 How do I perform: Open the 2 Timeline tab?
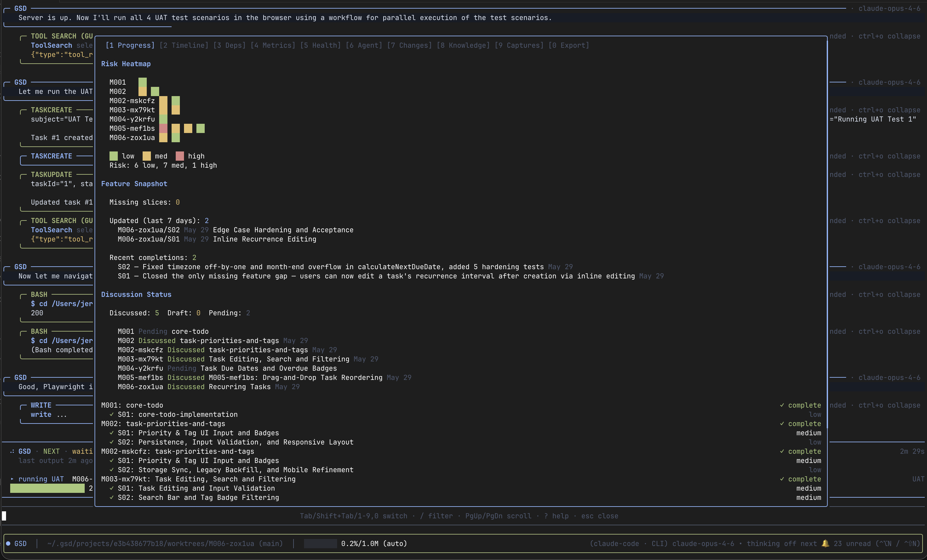tap(184, 45)
